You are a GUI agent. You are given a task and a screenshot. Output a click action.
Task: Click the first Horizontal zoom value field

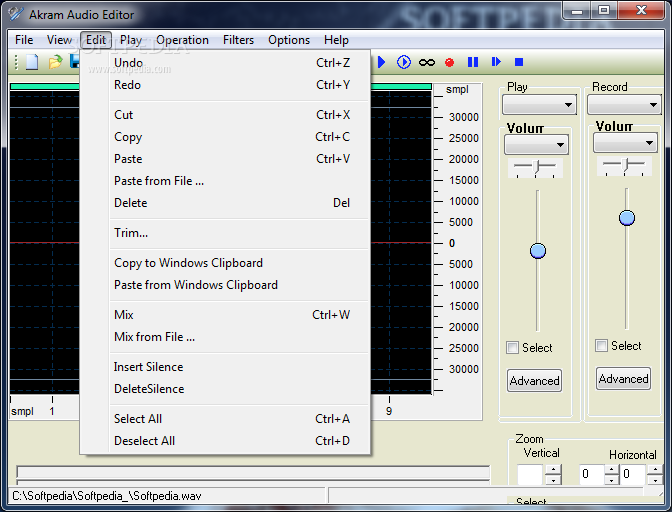coord(591,474)
